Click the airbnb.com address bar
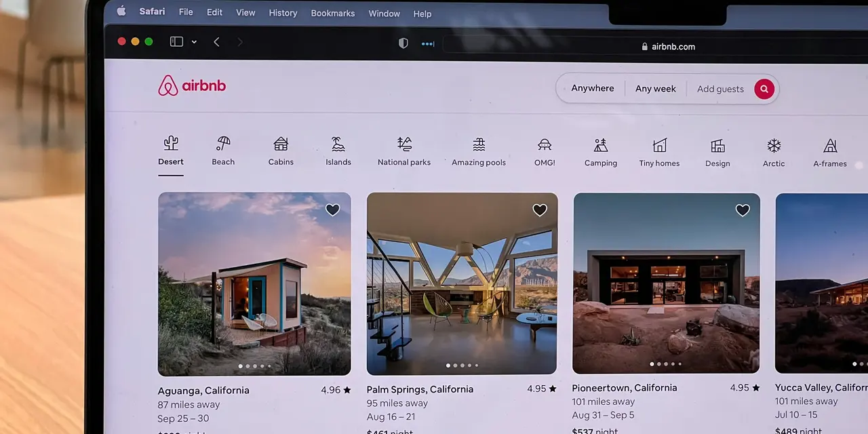 pos(673,46)
